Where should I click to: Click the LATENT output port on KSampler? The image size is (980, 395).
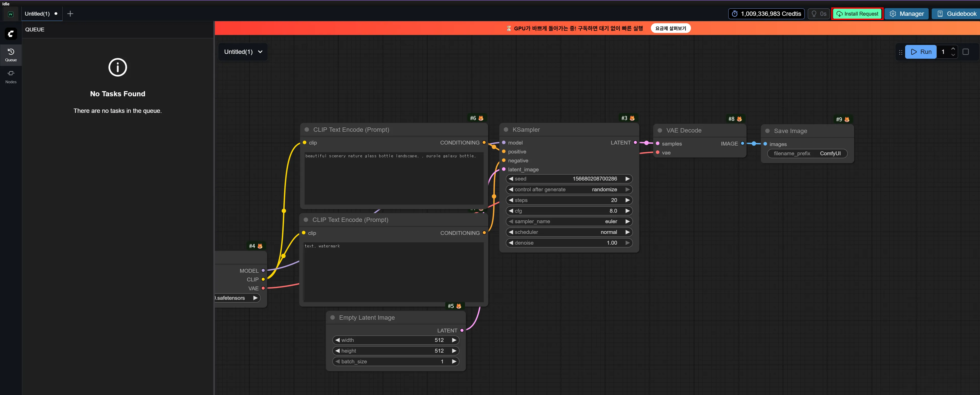tap(635, 142)
